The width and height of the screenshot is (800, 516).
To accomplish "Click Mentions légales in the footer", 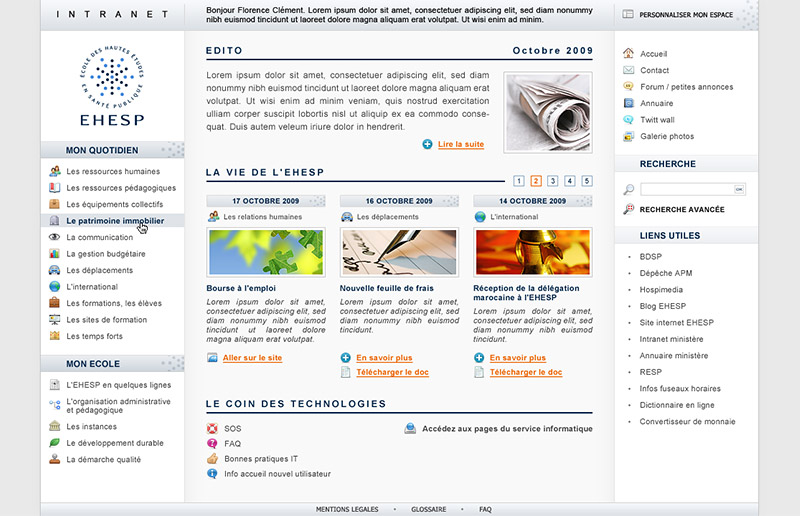I will (347, 509).
